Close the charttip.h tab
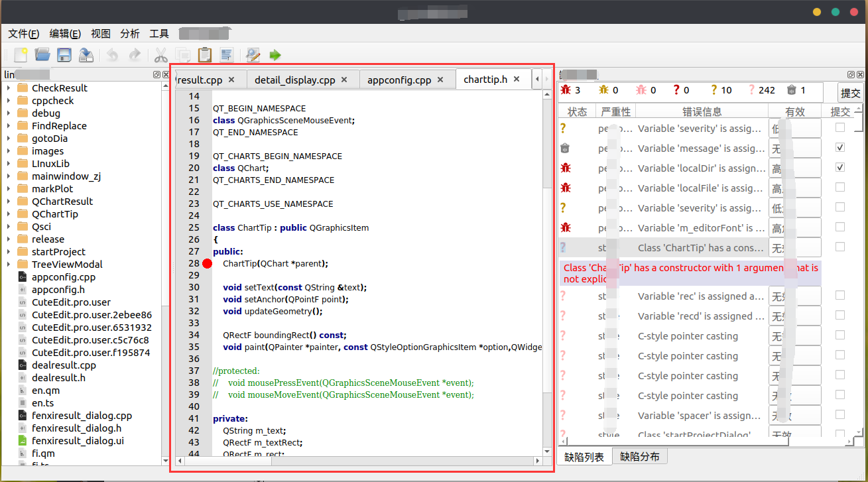 pos(517,80)
